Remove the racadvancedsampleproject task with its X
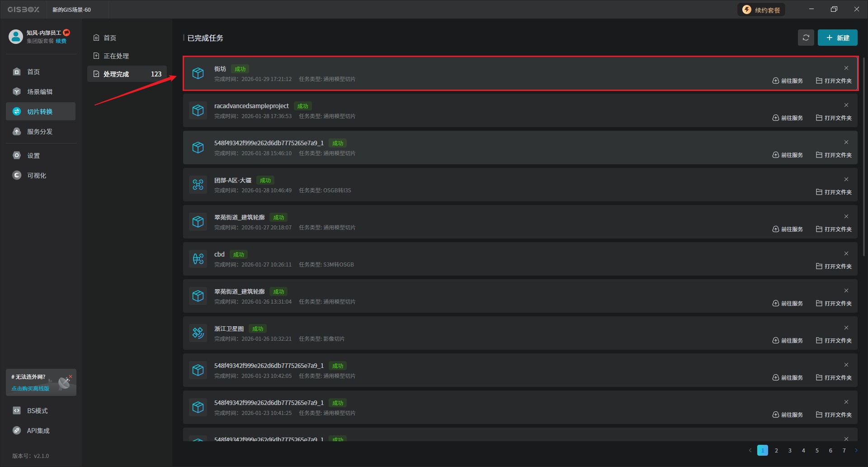This screenshot has width=868, height=467. [x=846, y=105]
